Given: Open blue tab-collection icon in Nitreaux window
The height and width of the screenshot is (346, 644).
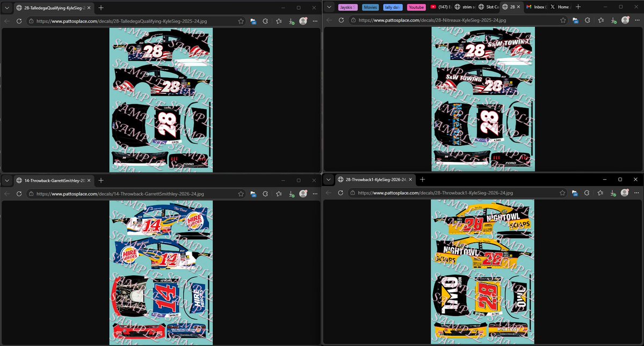Looking at the screenshot, I should [x=575, y=20].
